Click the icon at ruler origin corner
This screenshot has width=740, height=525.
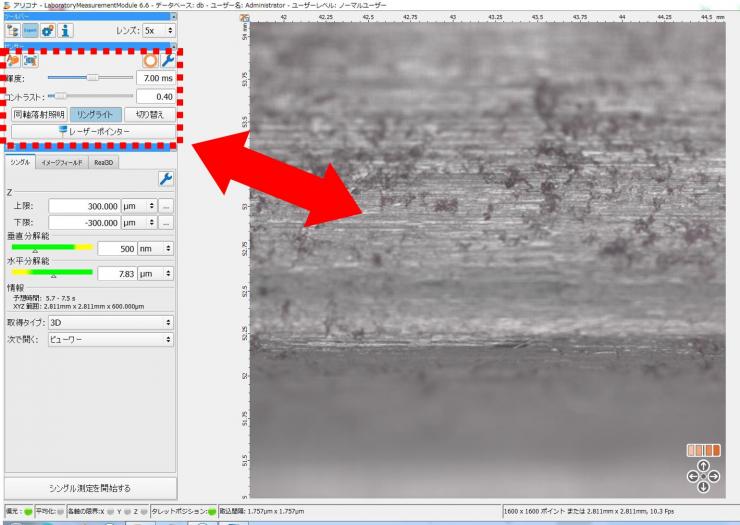coord(244,18)
